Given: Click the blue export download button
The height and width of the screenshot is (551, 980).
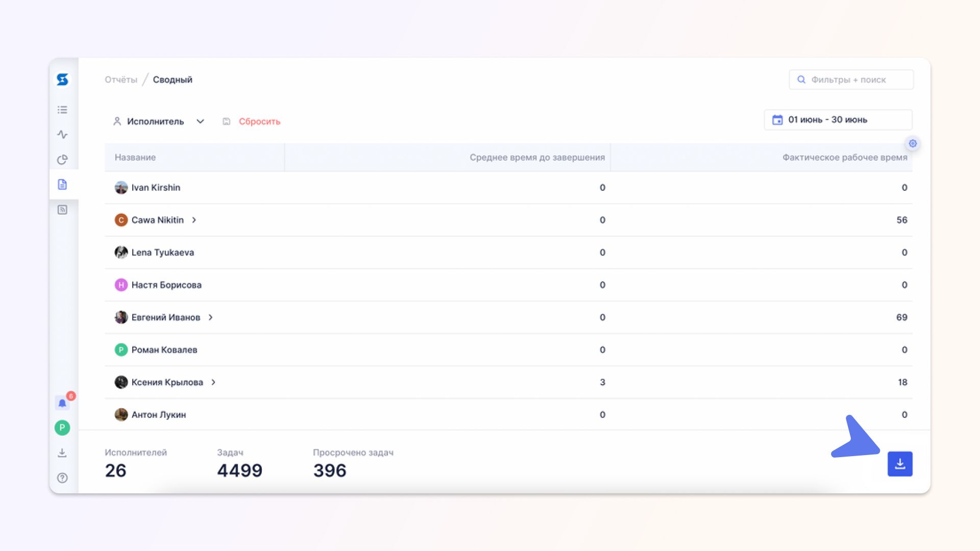Looking at the screenshot, I should [x=899, y=464].
